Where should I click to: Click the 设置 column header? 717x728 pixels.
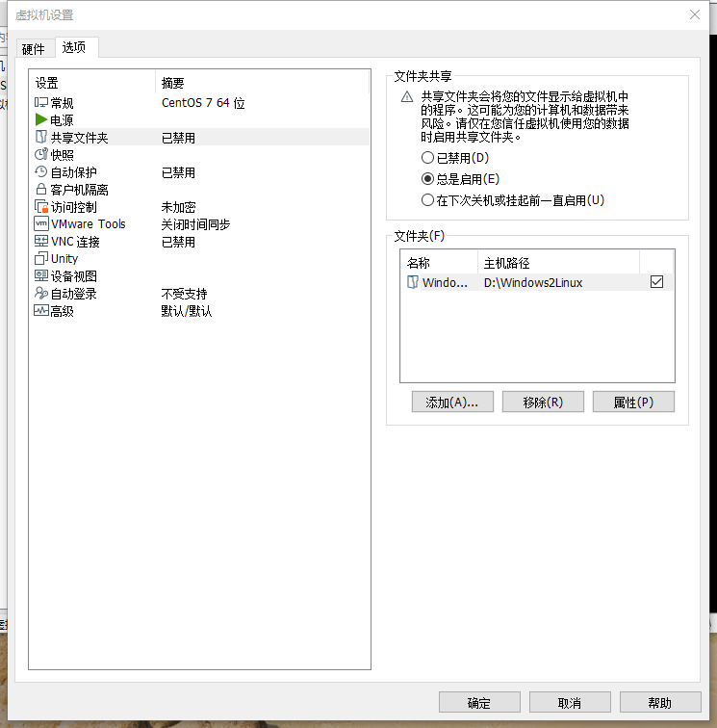point(91,83)
